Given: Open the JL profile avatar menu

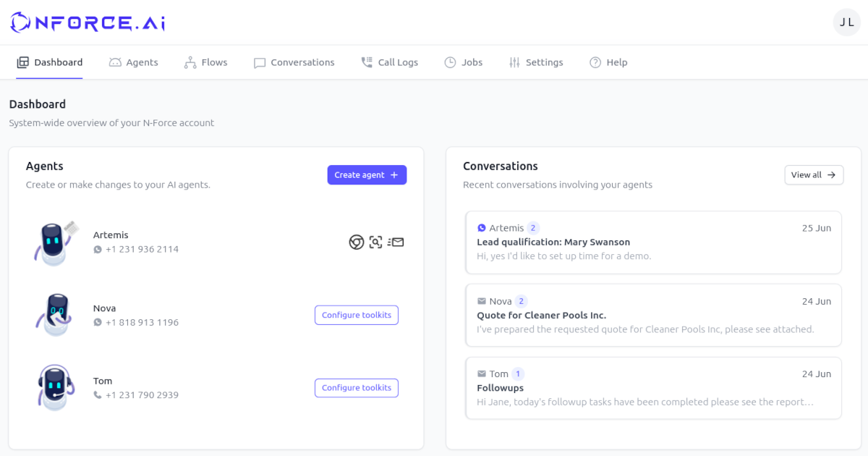Looking at the screenshot, I should tap(846, 22).
